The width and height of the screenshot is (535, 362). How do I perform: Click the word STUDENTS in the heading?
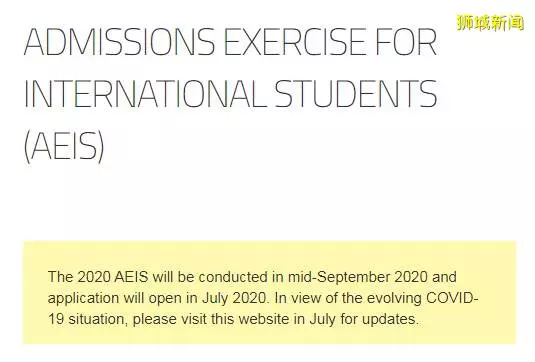(356, 94)
